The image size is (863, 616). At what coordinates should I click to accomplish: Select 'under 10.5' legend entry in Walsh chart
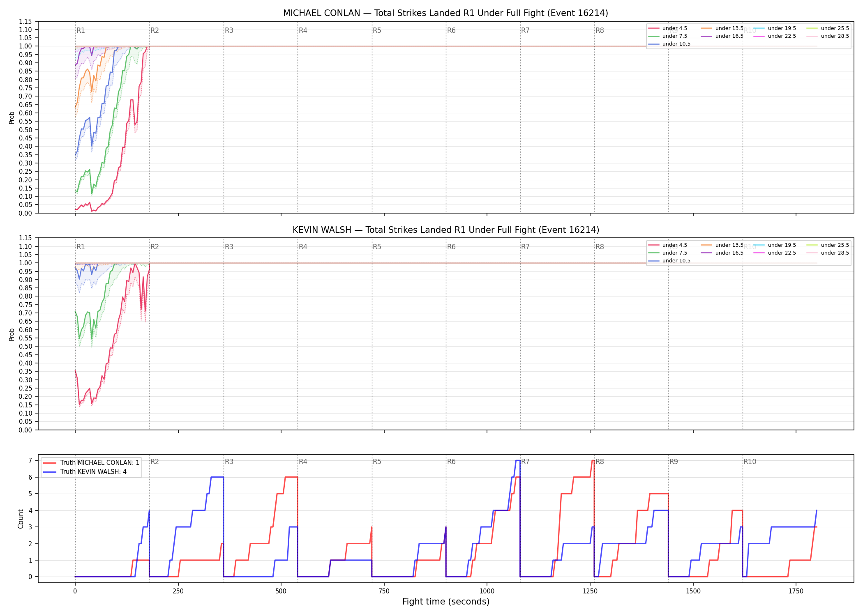pyautogui.click(x=669, y=261)
